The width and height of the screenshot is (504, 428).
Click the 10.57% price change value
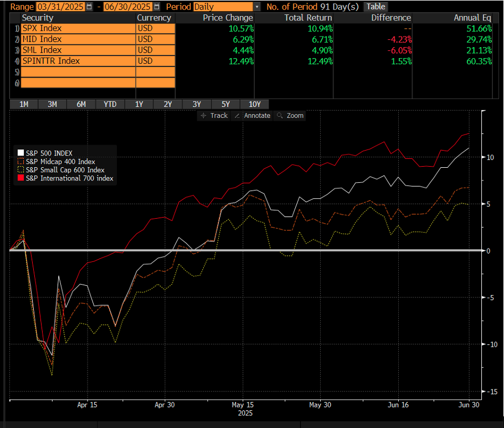coord(241,29)
